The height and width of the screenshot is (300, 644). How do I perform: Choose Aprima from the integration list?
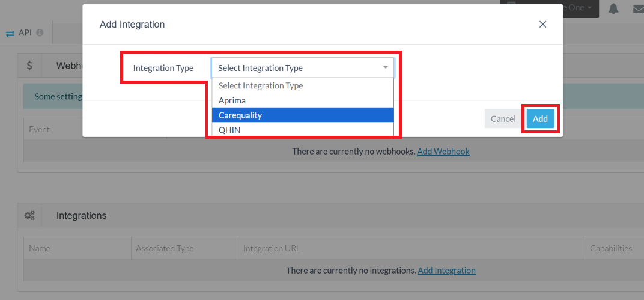303,100
